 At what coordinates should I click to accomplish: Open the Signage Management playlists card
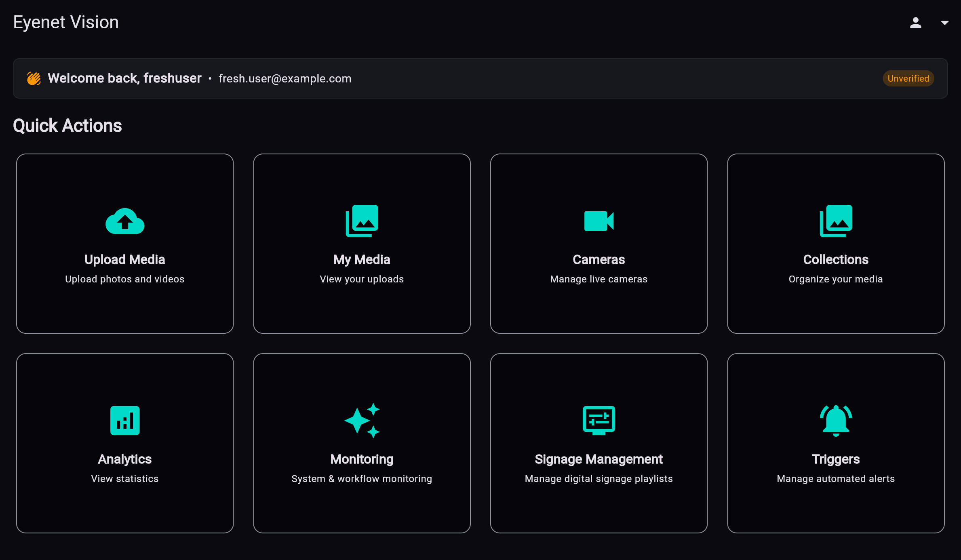pyautogui.click(x=599, y=444)
